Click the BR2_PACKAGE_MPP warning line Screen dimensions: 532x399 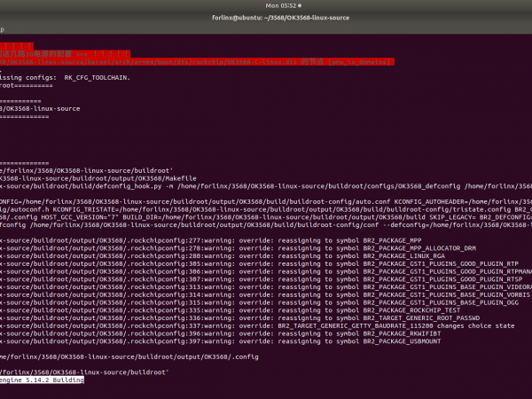266,240
